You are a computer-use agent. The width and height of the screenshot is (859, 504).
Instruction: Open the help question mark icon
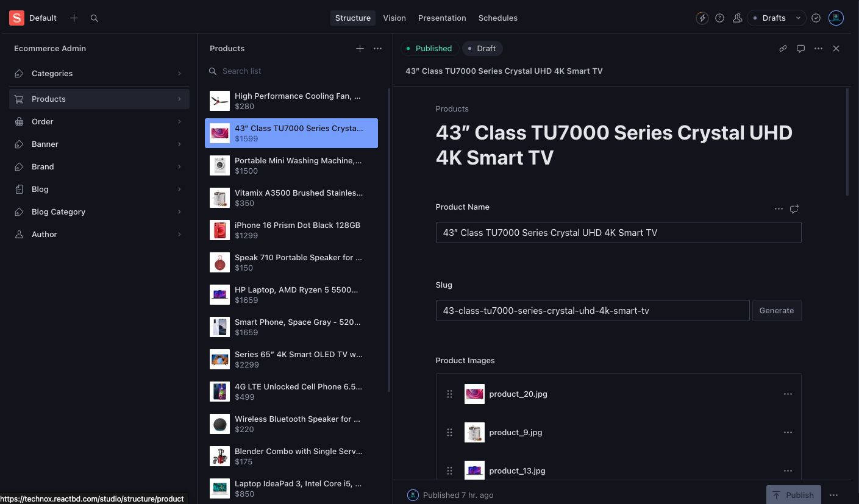tap(720, 18)
